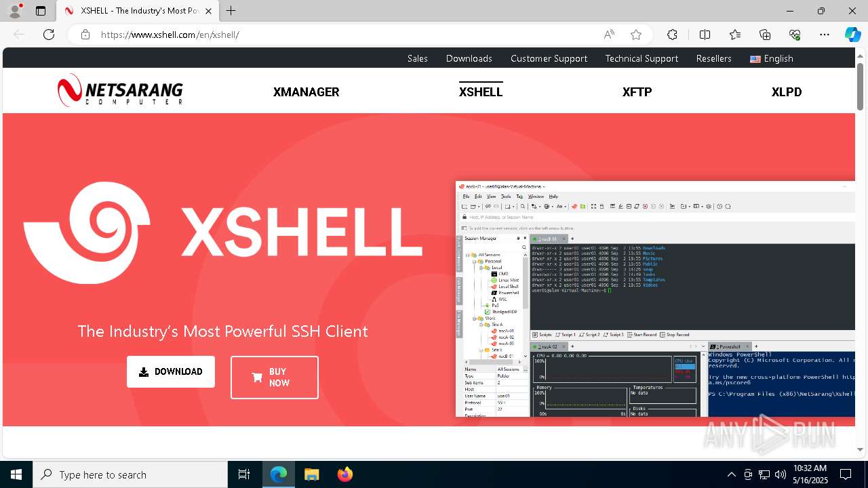This screenshot has width=868, height=488.
Task: Go to Technical Support page
Action: 642,58
